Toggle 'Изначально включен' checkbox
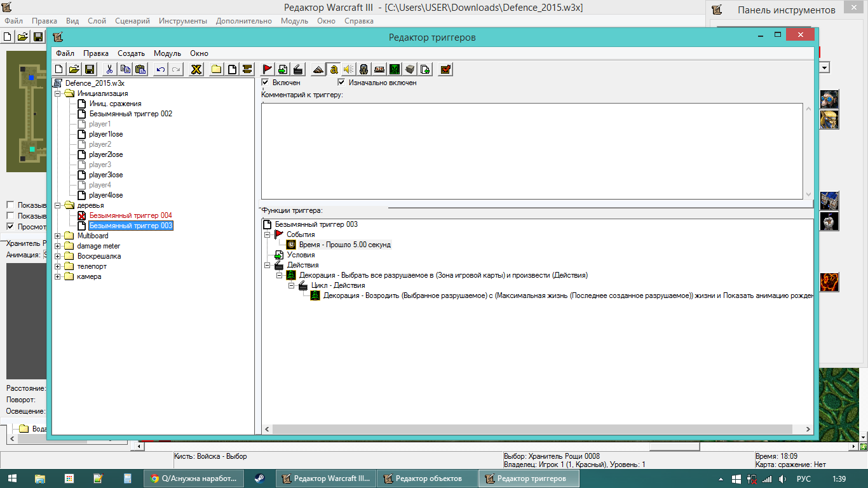The image size is (868, 488). click(x=341, y=82)
